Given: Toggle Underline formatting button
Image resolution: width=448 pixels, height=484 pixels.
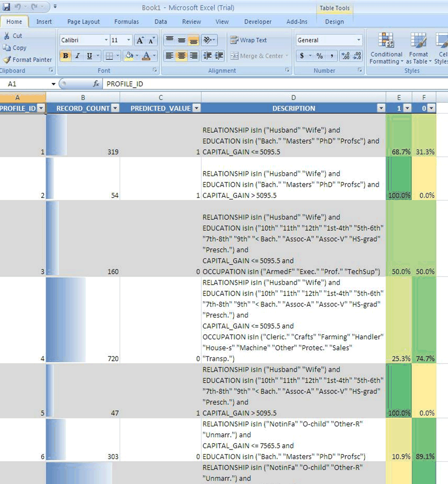Looking at the screenshot, I should [89, 56].
